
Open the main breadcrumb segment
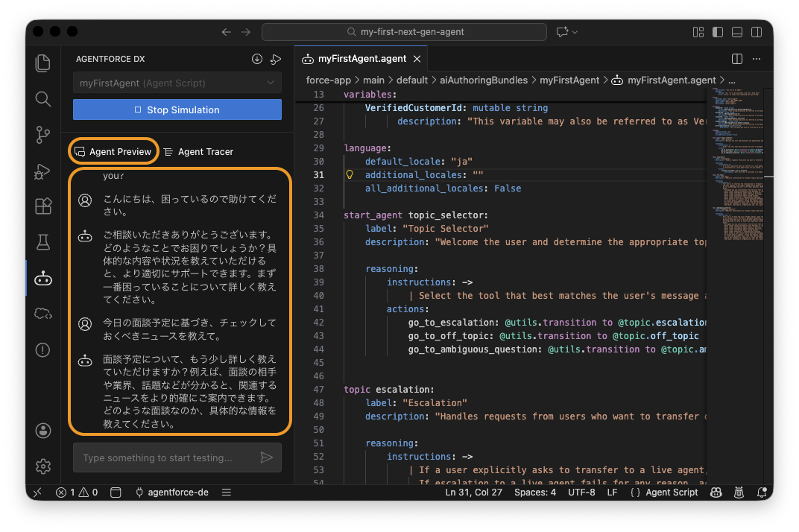click(373, 80)
